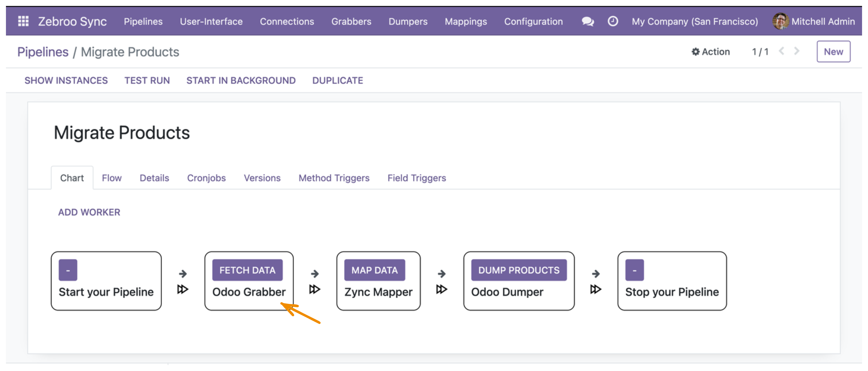Go to the previous record arrow

pos(781,51)
